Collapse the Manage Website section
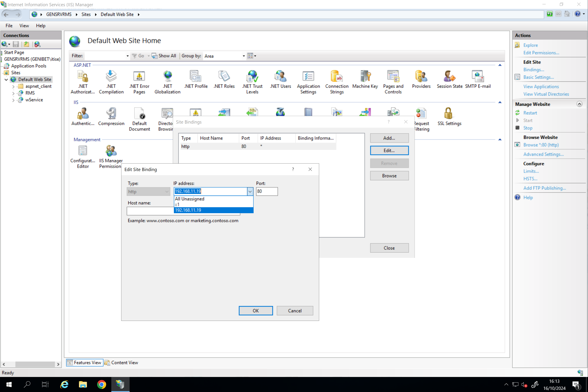This screenshot has height=392, width=588. coord(579,104)
